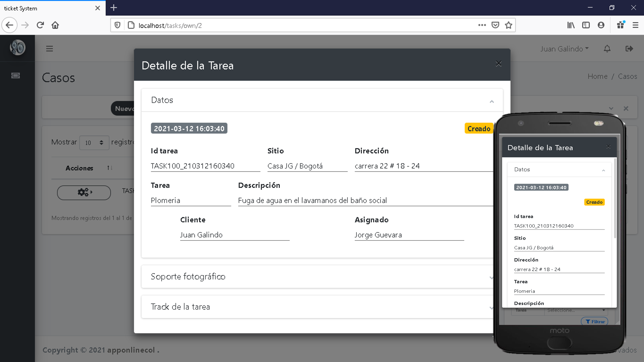Click the 2021-03-12 16:03:40 date badge
This screenshot has width=644, height=362.
click(189, 128)
